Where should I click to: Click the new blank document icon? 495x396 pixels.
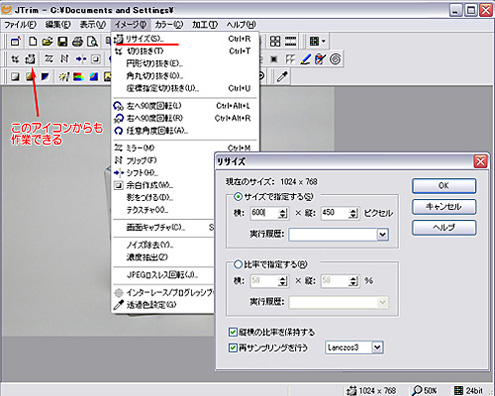point(33,42)
